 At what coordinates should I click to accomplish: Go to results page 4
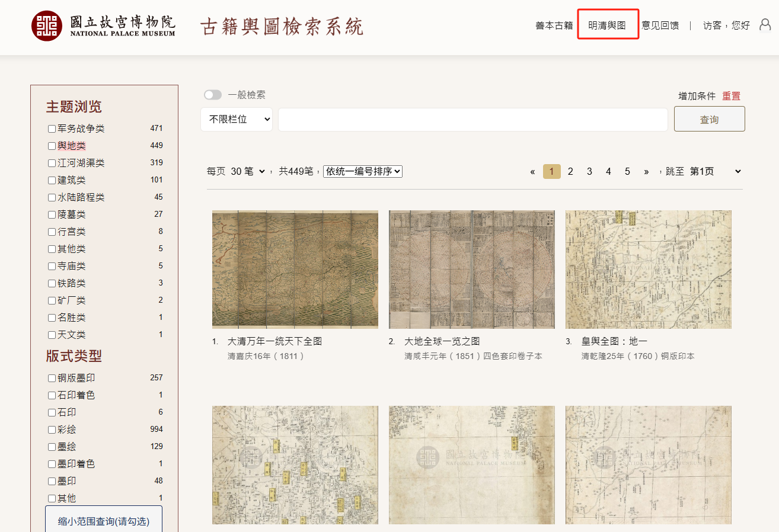(608, 171)
